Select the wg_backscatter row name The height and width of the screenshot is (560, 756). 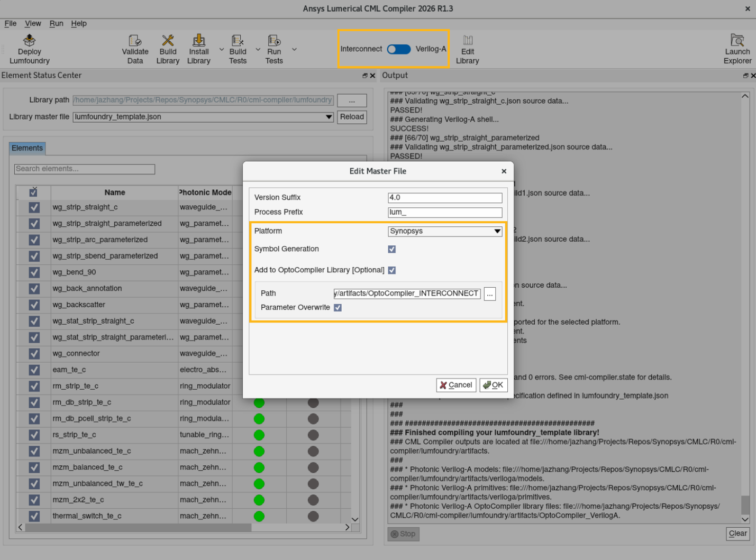[x=79, y=305]
